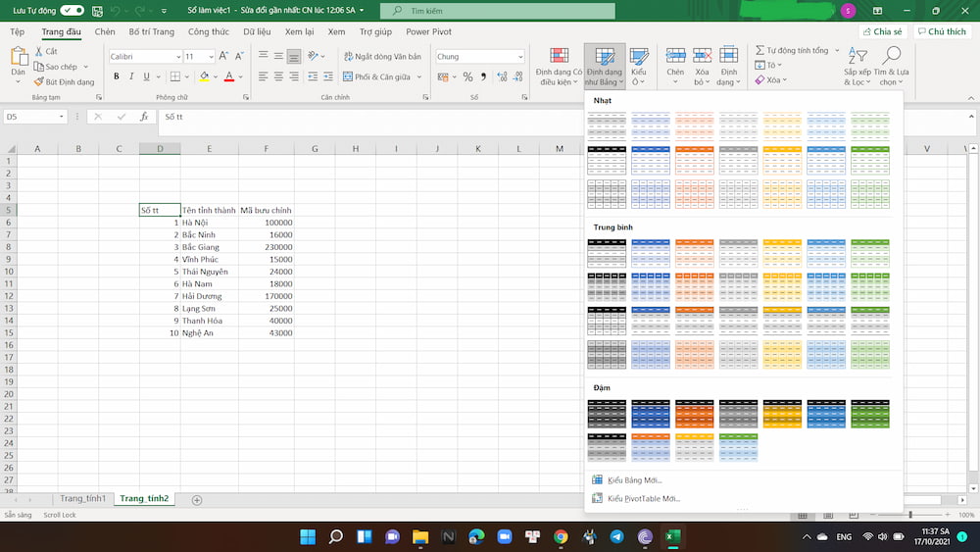
Task: Adjust the zoom slider in status bar
Action: (x=910, y=515)
